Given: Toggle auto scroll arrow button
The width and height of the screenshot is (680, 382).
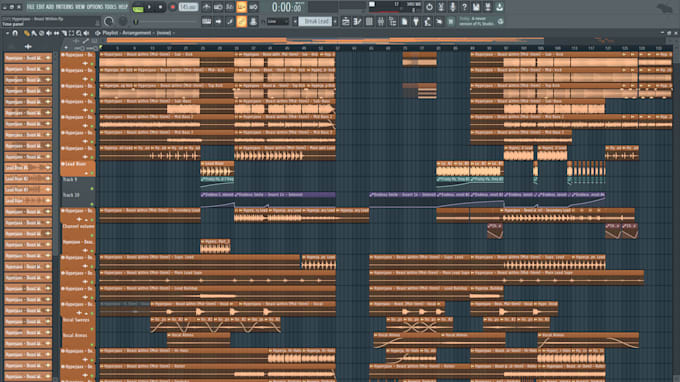Looking at the screenshot, I should tap(218, 21).
